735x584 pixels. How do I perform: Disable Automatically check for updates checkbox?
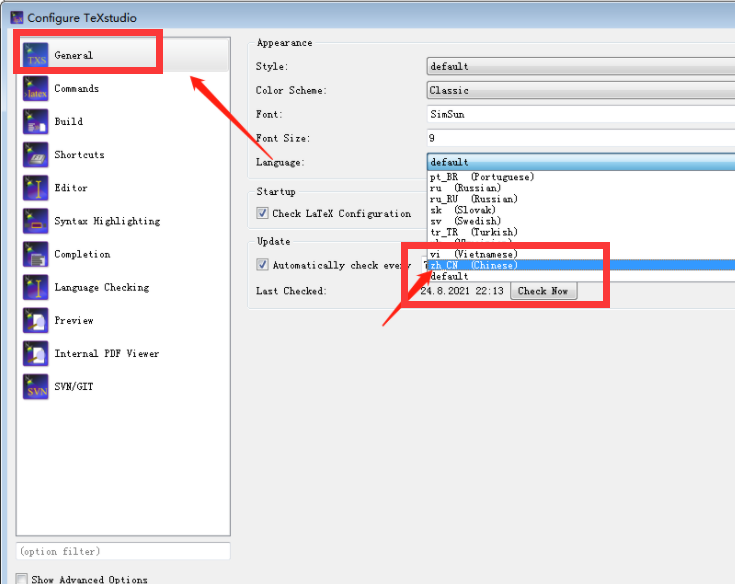(263, 265)
